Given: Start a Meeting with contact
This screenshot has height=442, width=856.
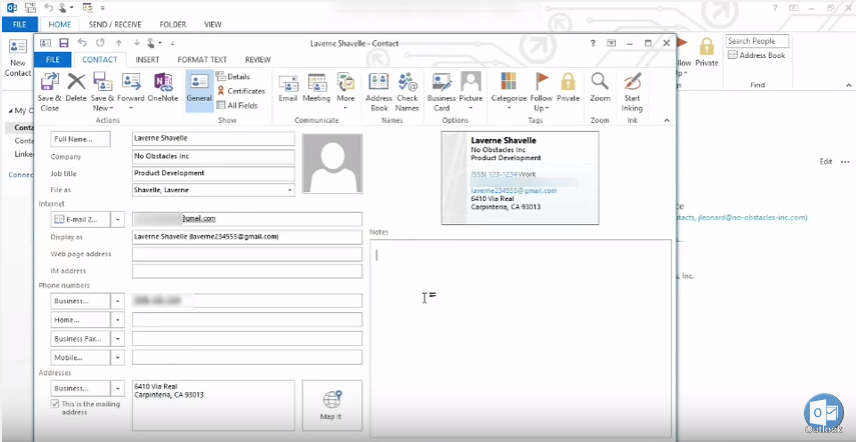Looking at the screenshot, I should pyautogui.click(x=317, y=87).
